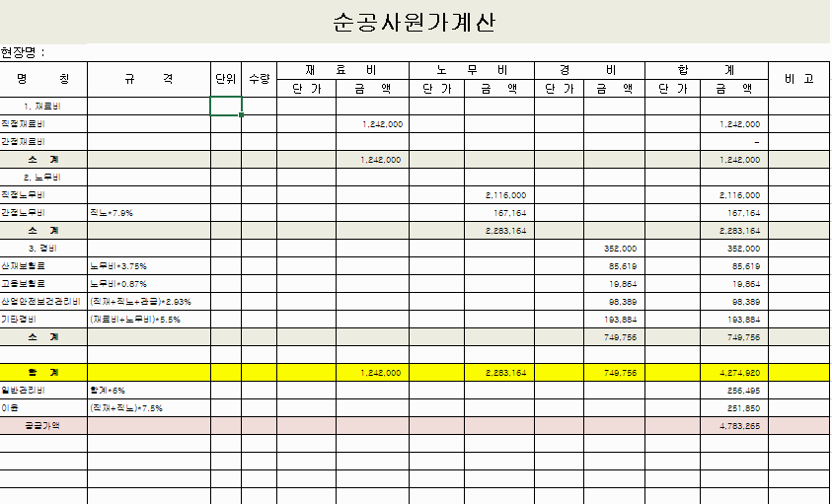The image size is (832, 504).
Task: Select the 고용보험료 row label
Action: (23, 284)
